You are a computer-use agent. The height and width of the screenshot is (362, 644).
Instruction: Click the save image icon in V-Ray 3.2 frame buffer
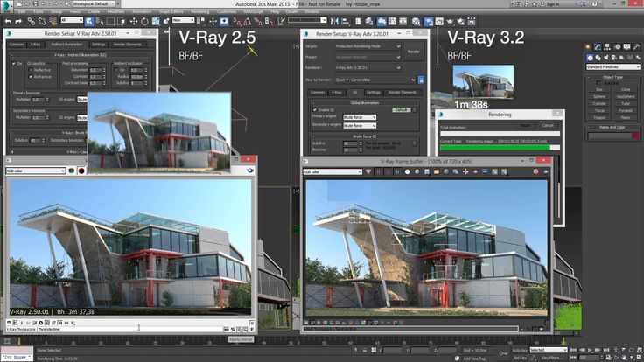pos(427,172)
